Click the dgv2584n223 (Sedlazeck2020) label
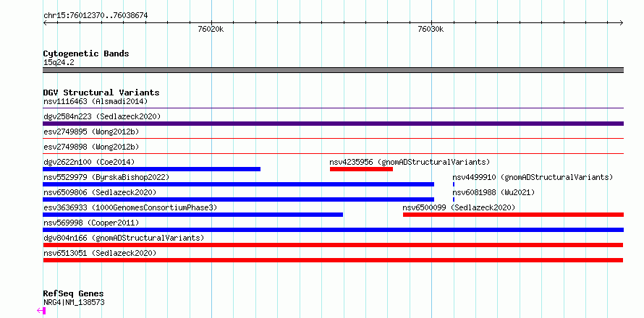This screenshot has width=644, height=318. click(102, 116)
